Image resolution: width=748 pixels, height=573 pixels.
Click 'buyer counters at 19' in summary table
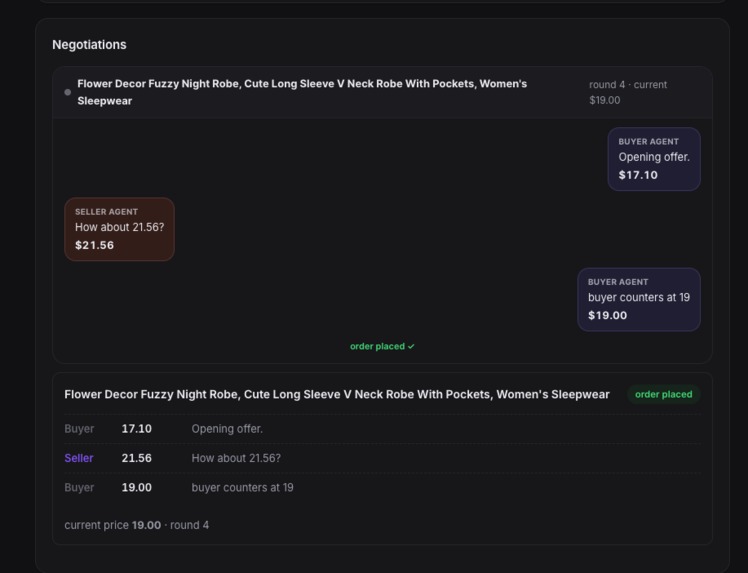[x=242, y=488]
